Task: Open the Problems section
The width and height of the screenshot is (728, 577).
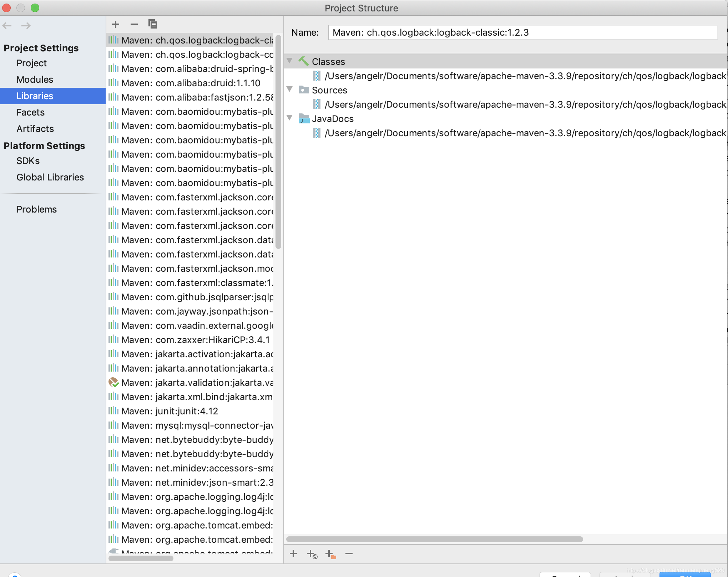Action: coord(36,209)
